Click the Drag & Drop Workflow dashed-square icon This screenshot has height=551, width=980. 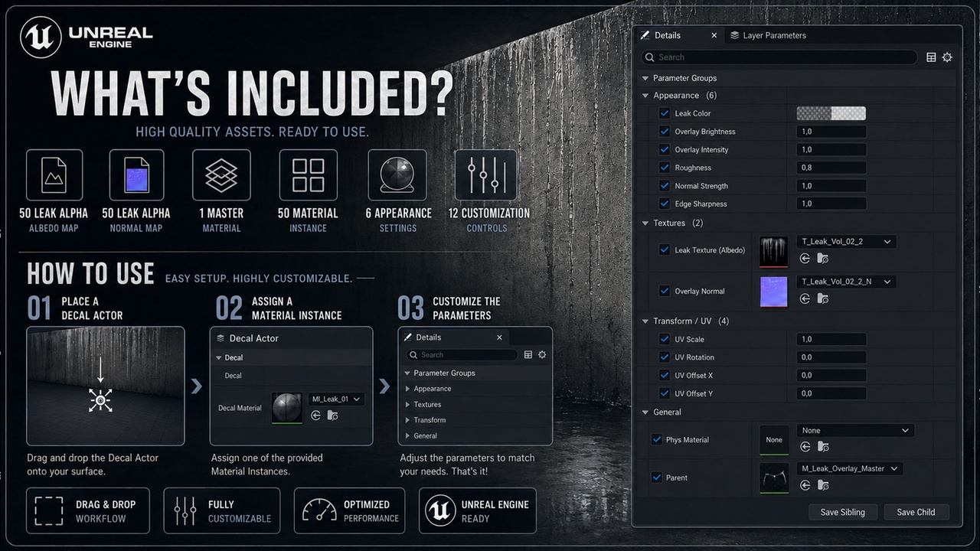coord(50,510)
